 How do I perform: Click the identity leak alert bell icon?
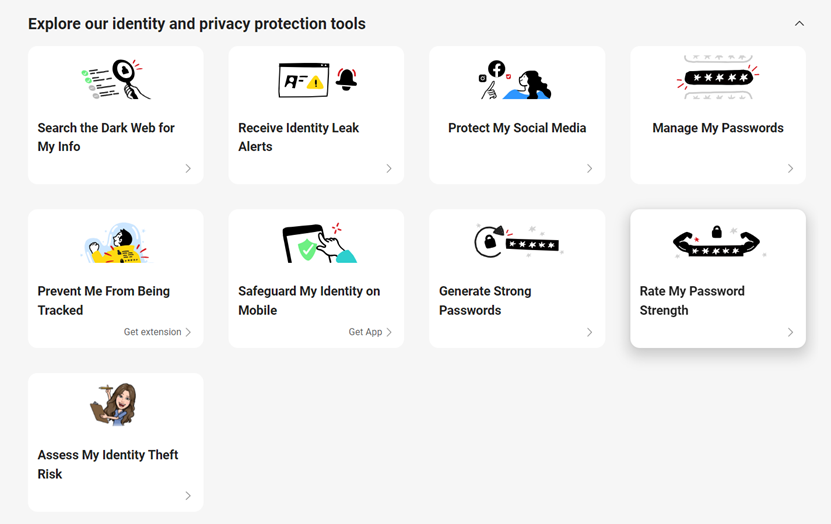pos(346,80)
